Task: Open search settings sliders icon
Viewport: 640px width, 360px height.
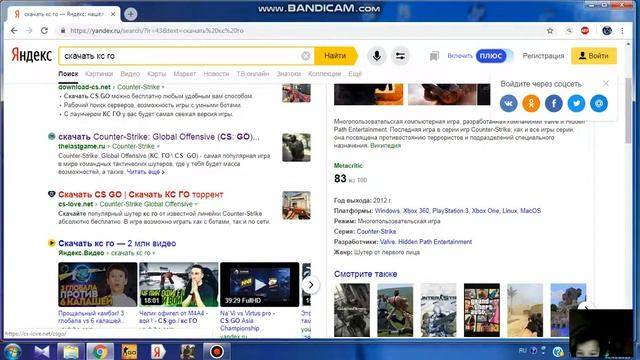Action: pyautogui.click(x=400, y=56)
